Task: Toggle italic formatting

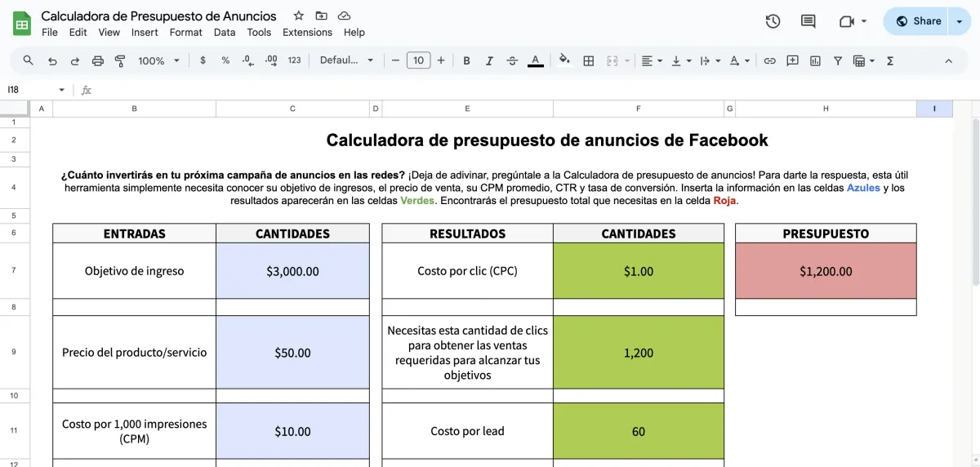Action: (x=489, y=60)
